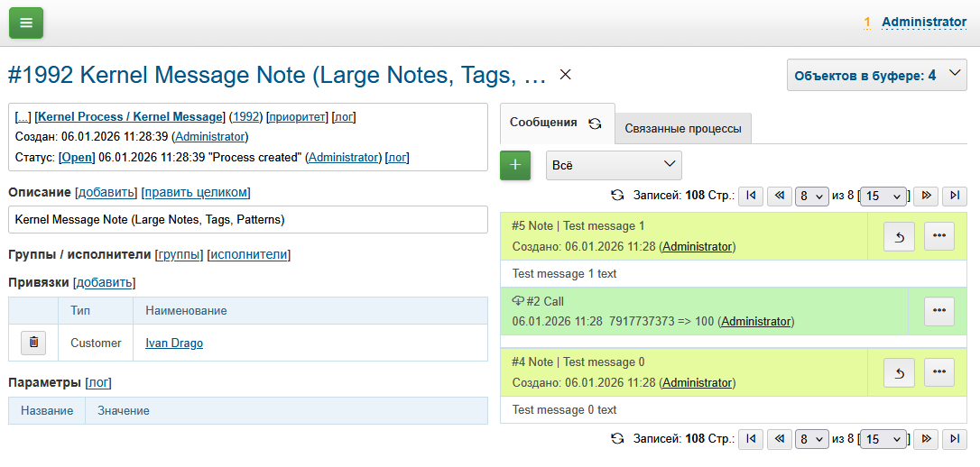This screenshot has width=980, height=467.
Task: Open the Всё message filter dropdown
Action: click(x=614, y=165)
